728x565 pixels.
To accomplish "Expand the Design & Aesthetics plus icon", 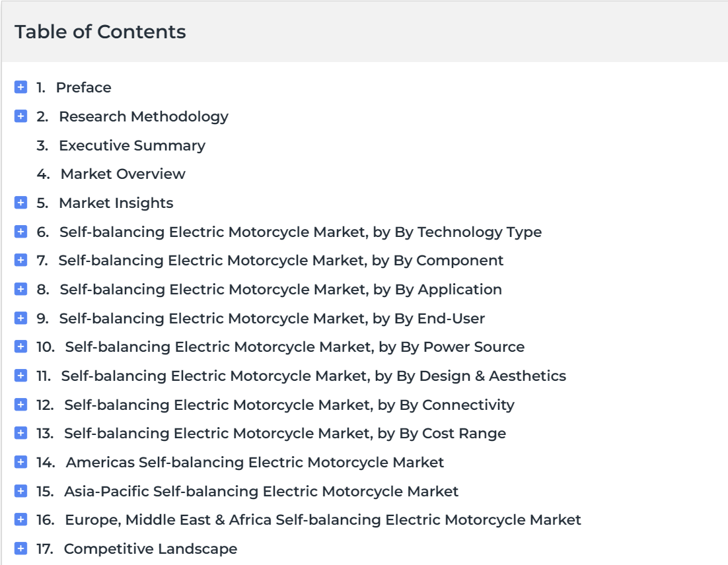I will (x=21, y=376).
